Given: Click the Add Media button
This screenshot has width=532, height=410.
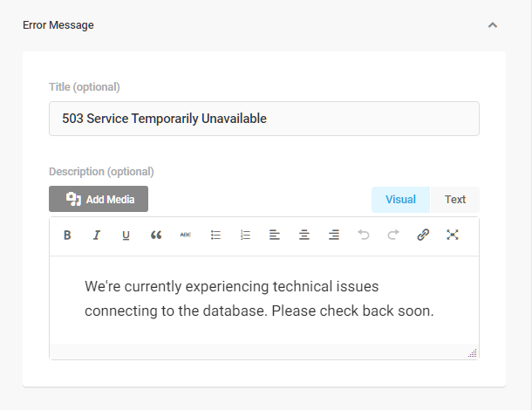Looking at the screenshot, I should (99, 199).
